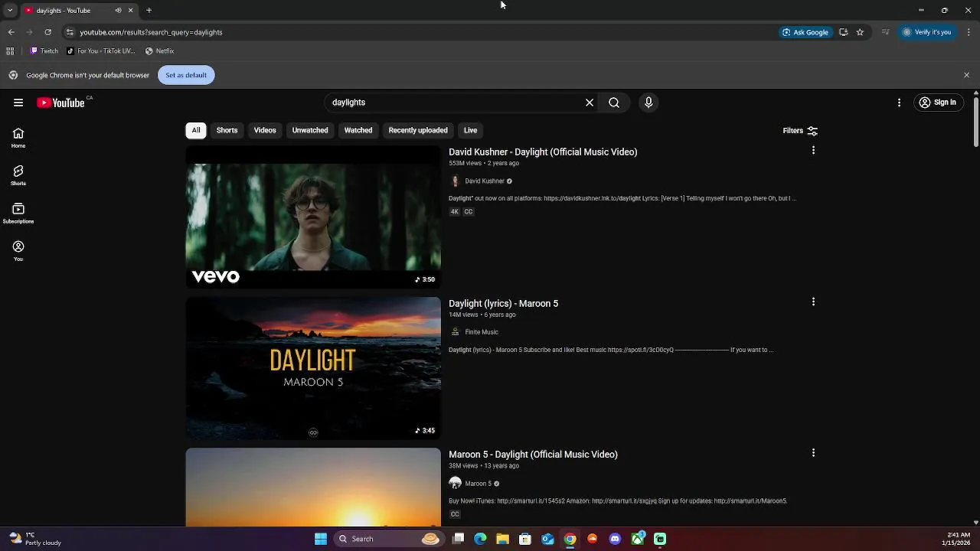Open Maroon 5 - Daylight official video title
This screenshot has height=551, width=980.
(x=533, y=455)
